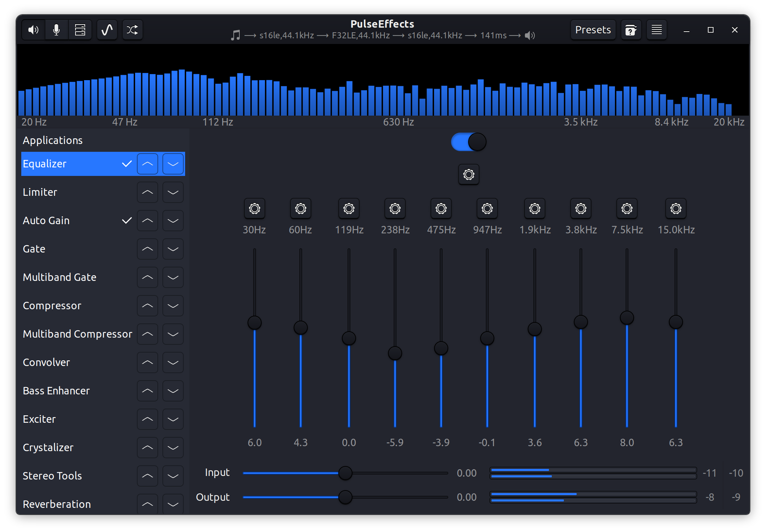Image resolution: width=766 pixels, height=532 pixels.
Task: Click the 30Hz gain slider knob
Action: [x=255, y=323]
